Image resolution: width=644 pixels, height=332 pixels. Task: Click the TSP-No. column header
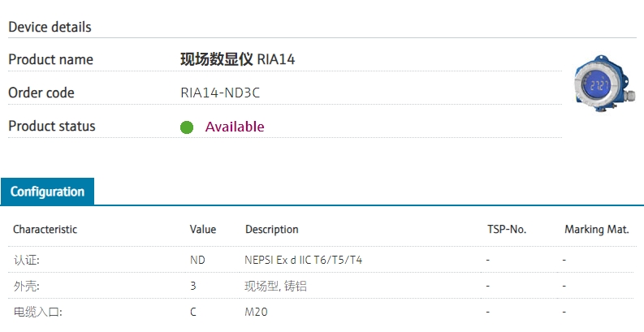507,230
